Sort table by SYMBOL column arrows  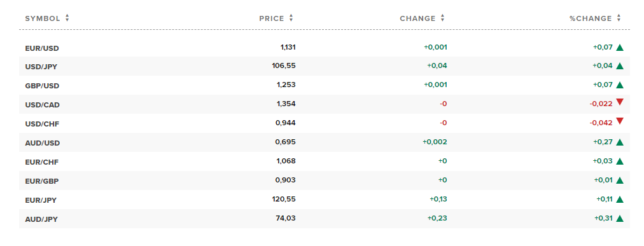pos(67,18)
